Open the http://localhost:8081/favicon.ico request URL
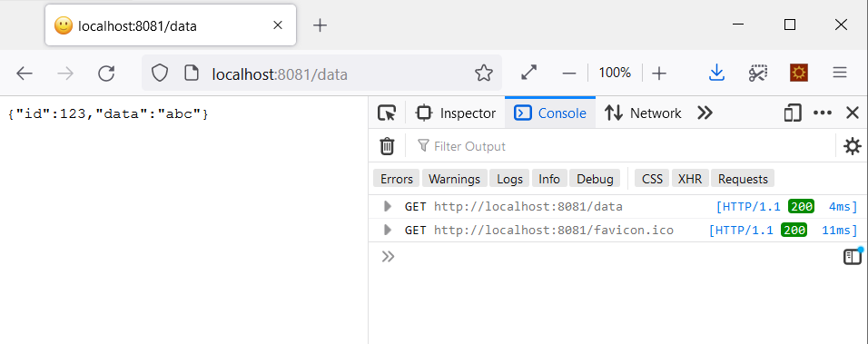868x344 pixels. click(554, 230)
